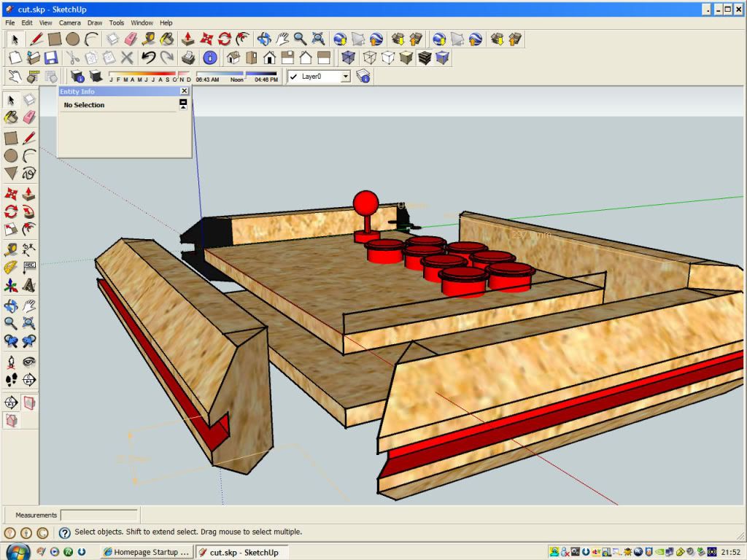Click the Paste clipboard icon

109,58
